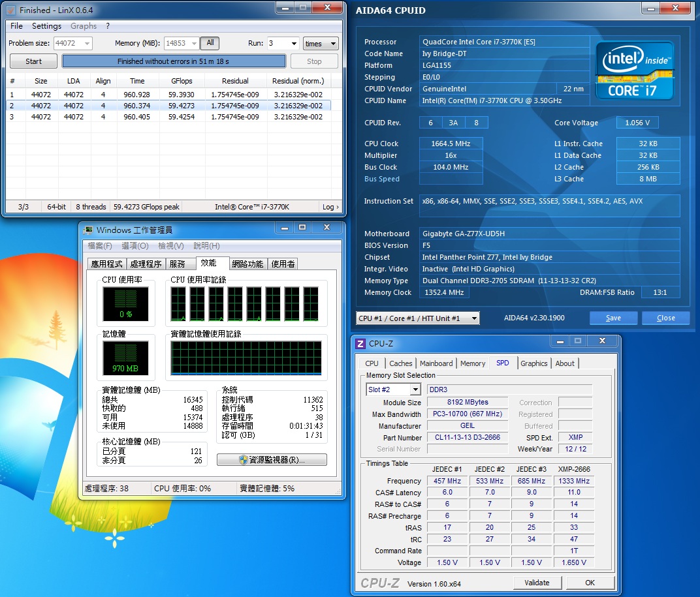Viewport: 700px width, 597px height.
Task: Switch to the Graphics tab in CPU-Z
Action: click(x=533, y=363)
